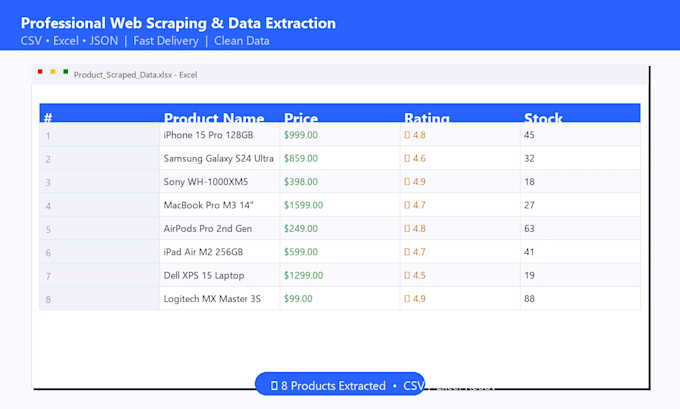
Task: Click stock value 18
Action: point(529,182)
